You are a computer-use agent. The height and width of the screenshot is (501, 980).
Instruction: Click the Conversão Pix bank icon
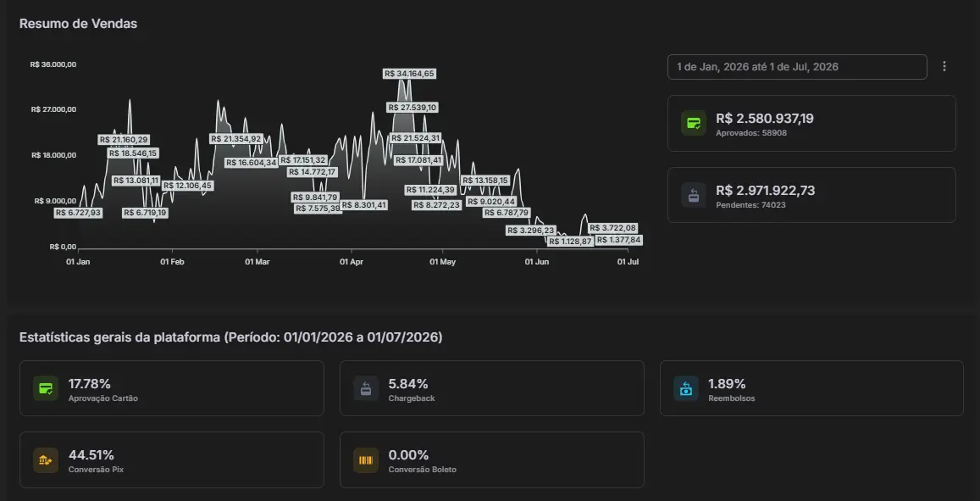[46, 460]
